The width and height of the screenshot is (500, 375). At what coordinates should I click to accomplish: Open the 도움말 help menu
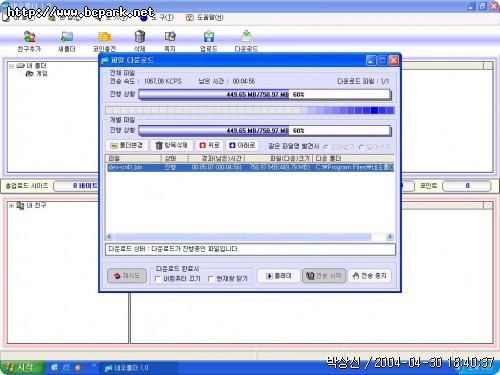205,17
